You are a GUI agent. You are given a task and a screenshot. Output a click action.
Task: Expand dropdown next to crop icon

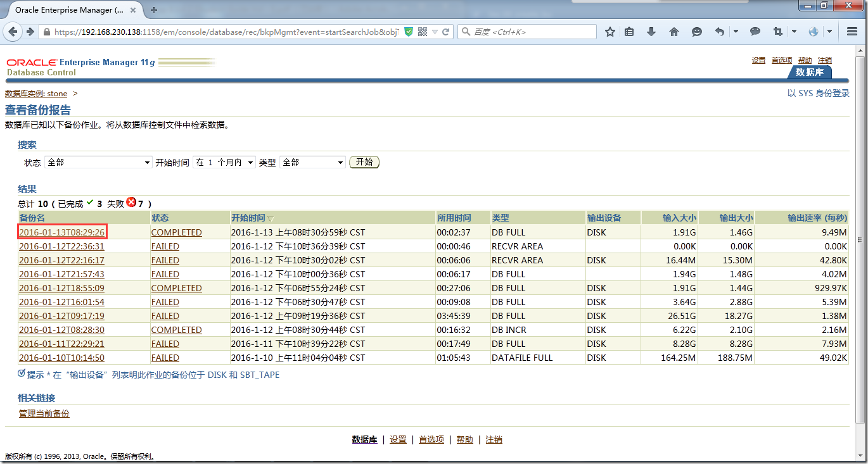(794, 32)
